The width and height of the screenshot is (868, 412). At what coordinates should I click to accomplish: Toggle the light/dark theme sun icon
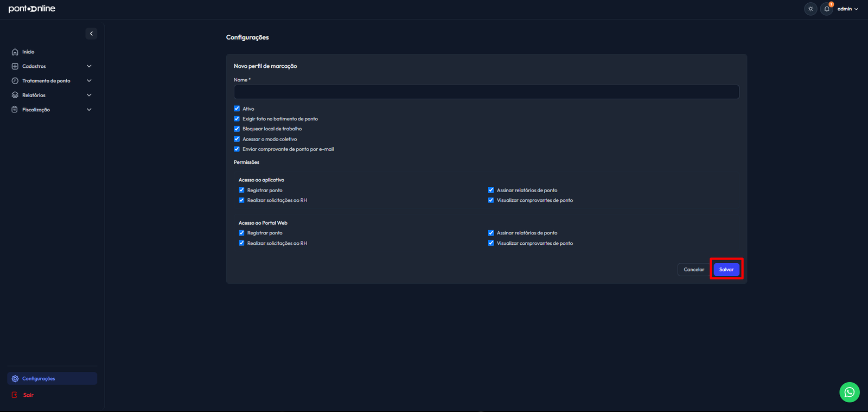point(810,9)
